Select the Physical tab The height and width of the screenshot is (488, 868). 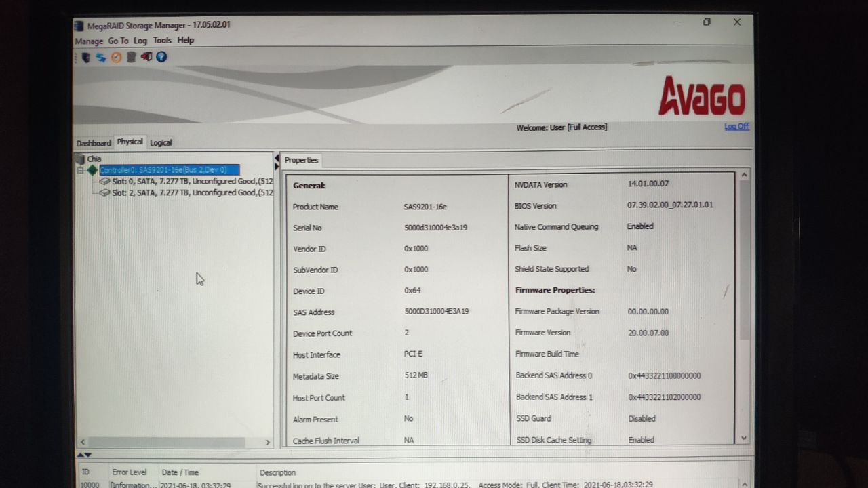point(130,142)
